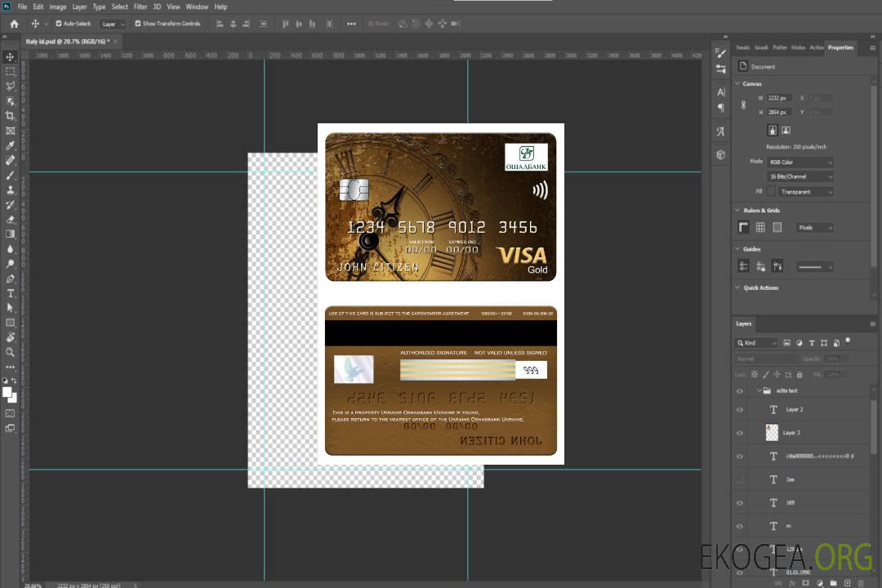Switch to the Actions tab
Screen dimensions: 882x588
coord(816,47)
